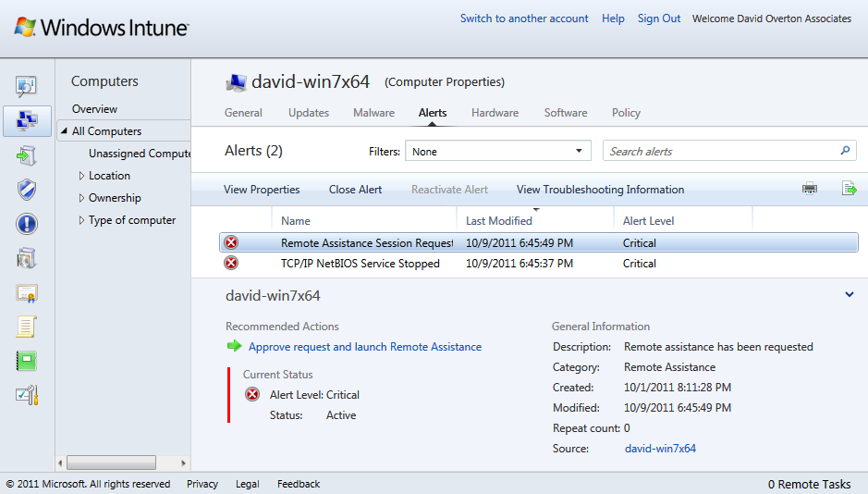Open the Policy workspace notepad icon

(27, 327)
